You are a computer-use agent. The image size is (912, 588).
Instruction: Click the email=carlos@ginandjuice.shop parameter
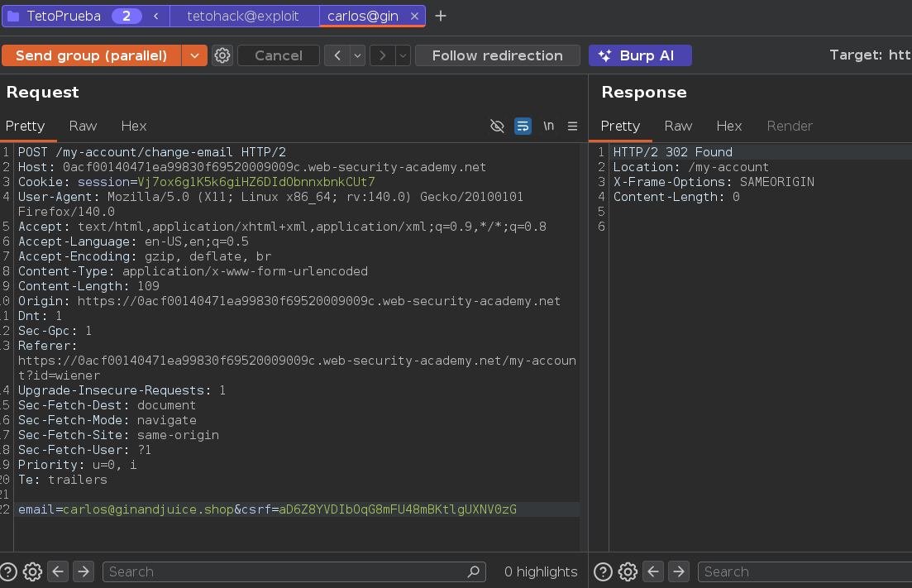pos(126,509)
